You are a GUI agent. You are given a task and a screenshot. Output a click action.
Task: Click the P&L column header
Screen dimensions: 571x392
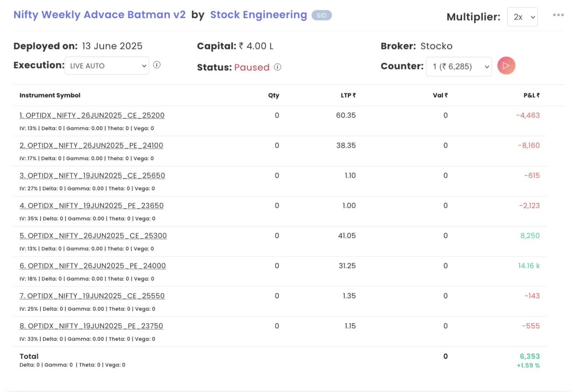coord(531,95)
